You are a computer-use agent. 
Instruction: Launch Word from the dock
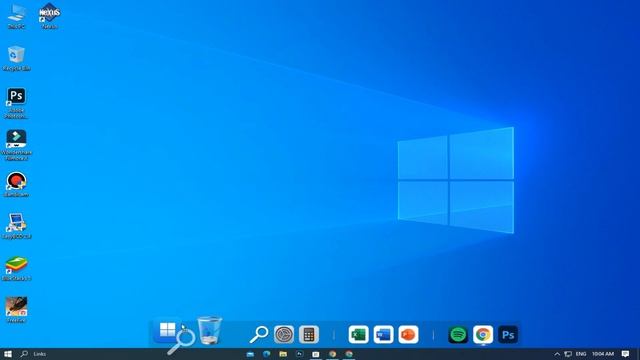(x=383, y=335)
